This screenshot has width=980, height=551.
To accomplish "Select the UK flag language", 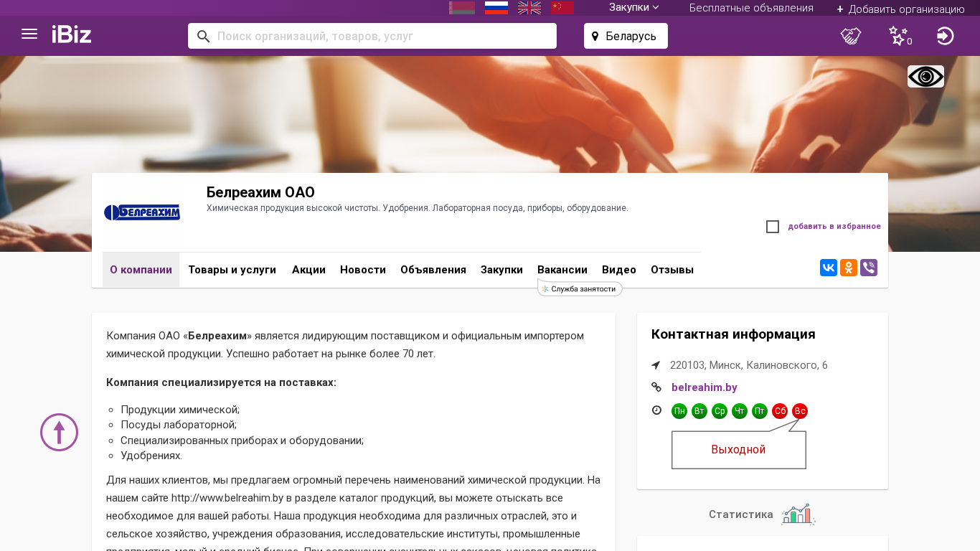I will tap(529, 7).
